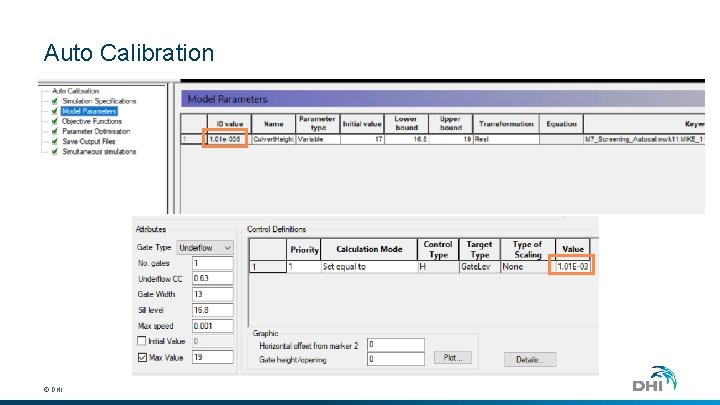
Task: Click green checkmark beside Simultaneous simulations
Action: (x=55, y=152)
